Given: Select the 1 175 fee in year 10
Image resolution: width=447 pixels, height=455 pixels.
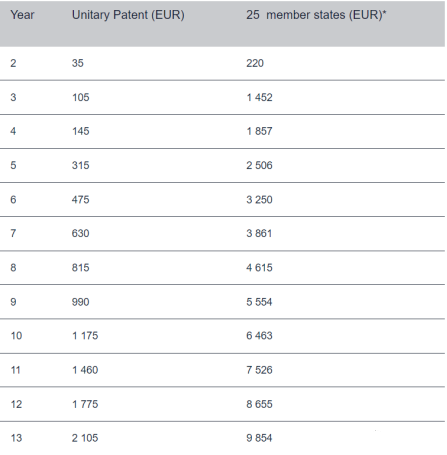Looking at the screenshot, I should (85, 336).
